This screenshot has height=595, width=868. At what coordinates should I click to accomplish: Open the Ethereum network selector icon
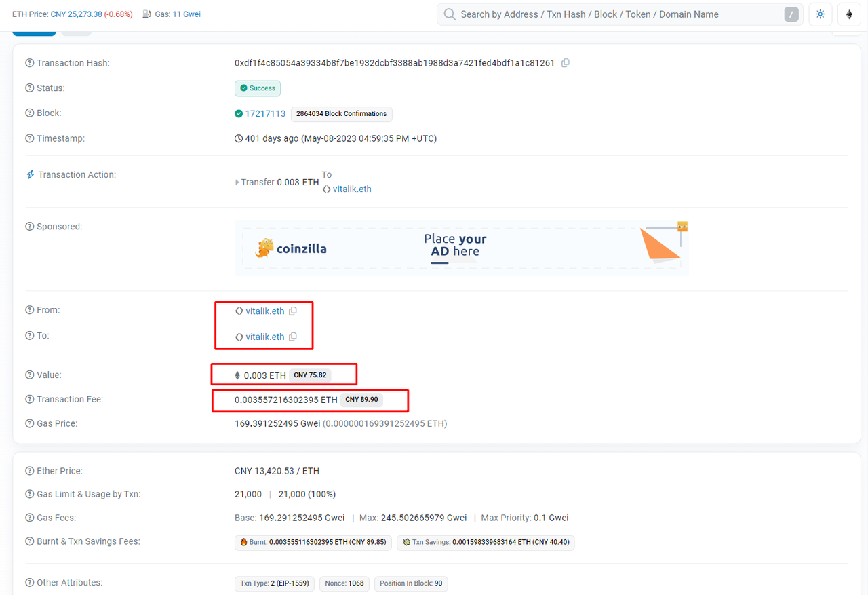(849, 14)
